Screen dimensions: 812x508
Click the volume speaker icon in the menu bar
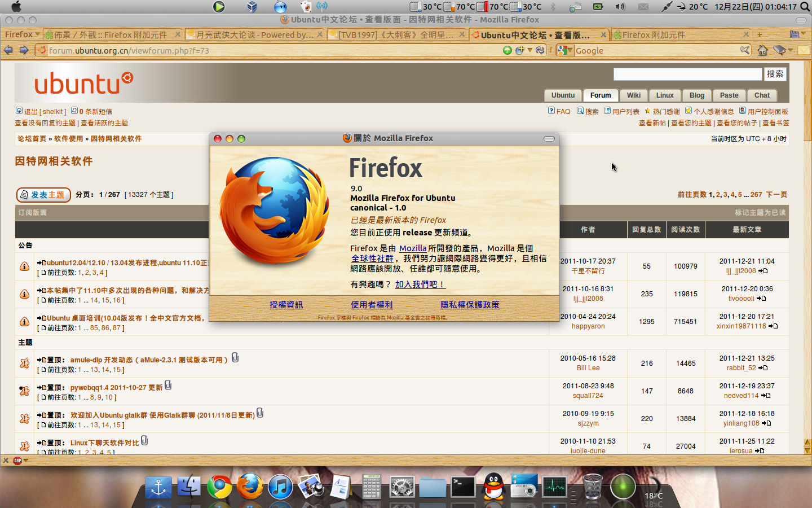tap(620, 7)
